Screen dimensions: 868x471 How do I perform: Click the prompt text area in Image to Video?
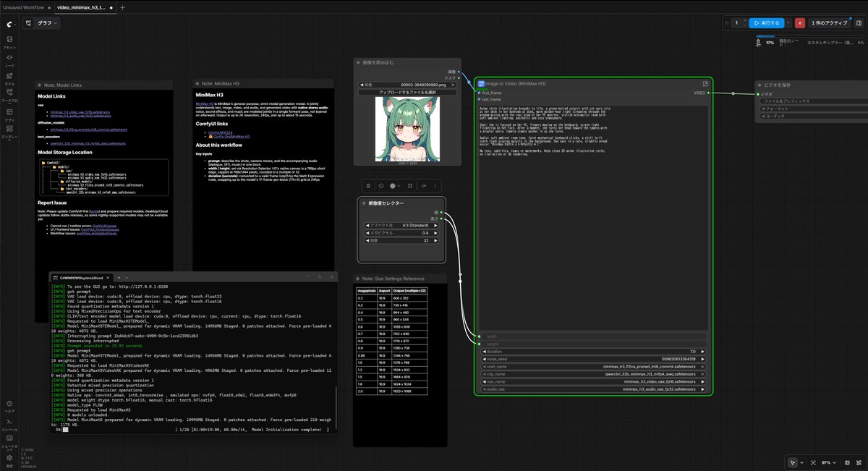coord(594,217)
